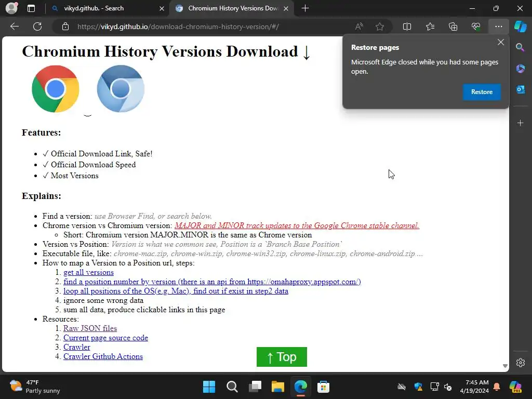Open a new tab with the plus button
The height and width of the screenshot is (399, 532).
[x=305, y=8]
